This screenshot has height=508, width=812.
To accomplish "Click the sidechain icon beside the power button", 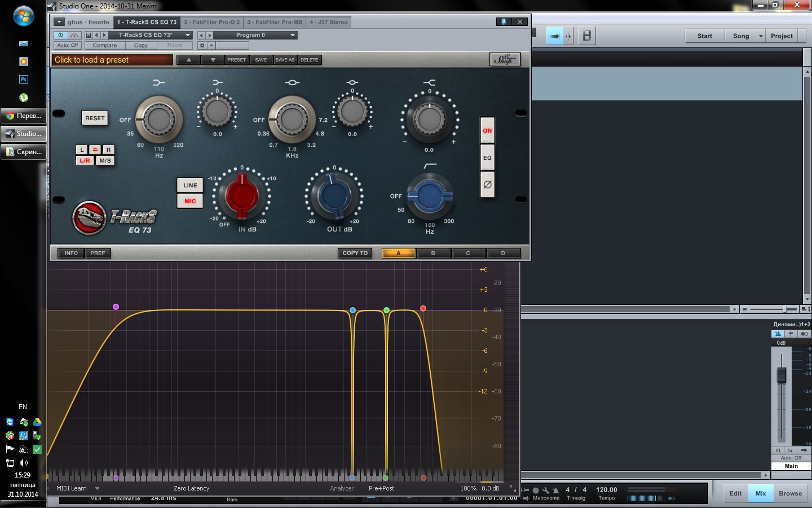I will point(74,35).
